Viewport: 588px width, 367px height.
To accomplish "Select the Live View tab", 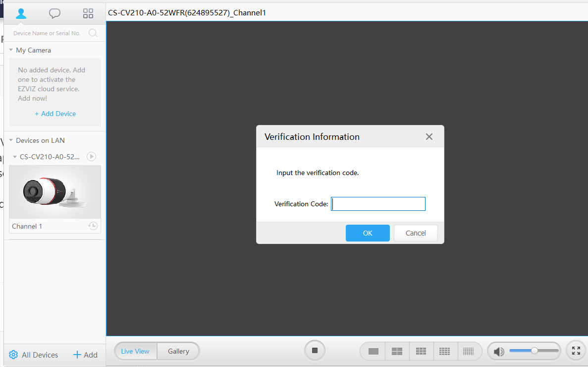I will pyautogui.click(x=135, y=351).
